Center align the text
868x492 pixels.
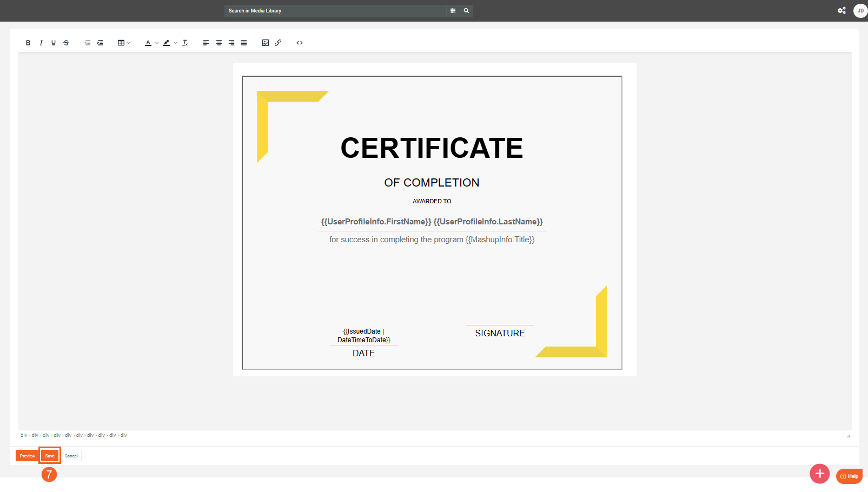click(x=219, y=43)
